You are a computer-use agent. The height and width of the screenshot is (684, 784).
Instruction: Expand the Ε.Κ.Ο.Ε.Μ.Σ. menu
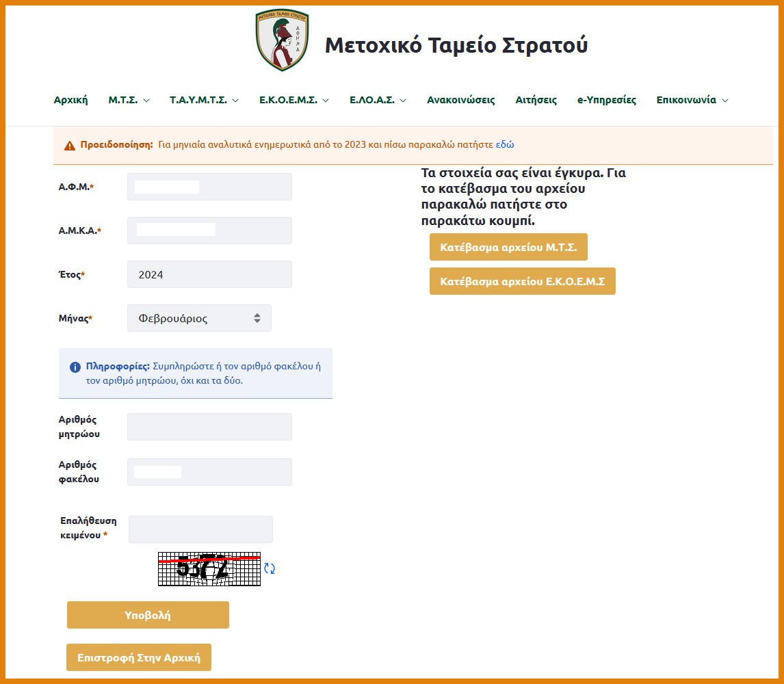294,100
